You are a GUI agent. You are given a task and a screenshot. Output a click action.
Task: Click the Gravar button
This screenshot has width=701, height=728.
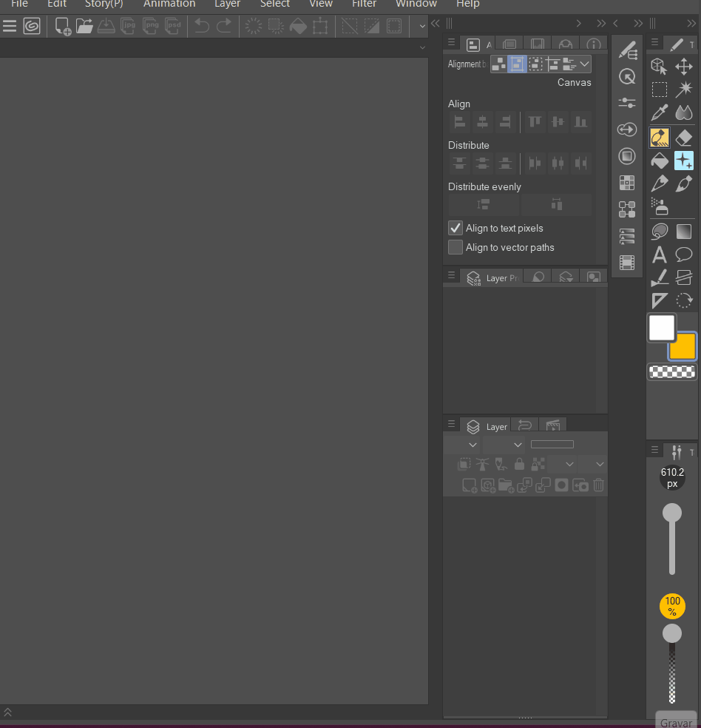676,721
